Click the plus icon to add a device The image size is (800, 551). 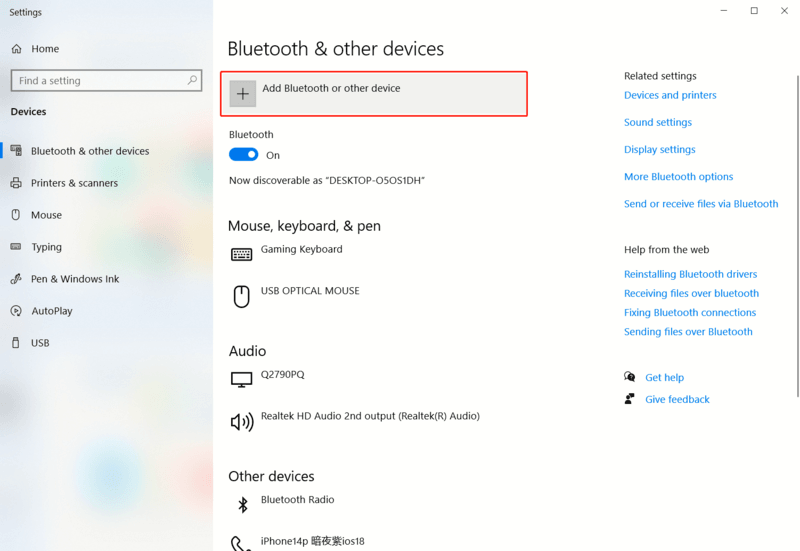click(243, 94)
